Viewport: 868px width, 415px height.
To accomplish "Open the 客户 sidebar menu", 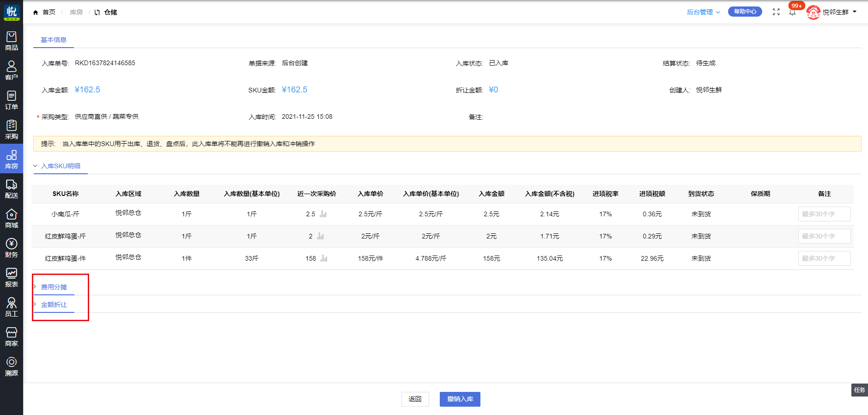I will tap(12, 70).
